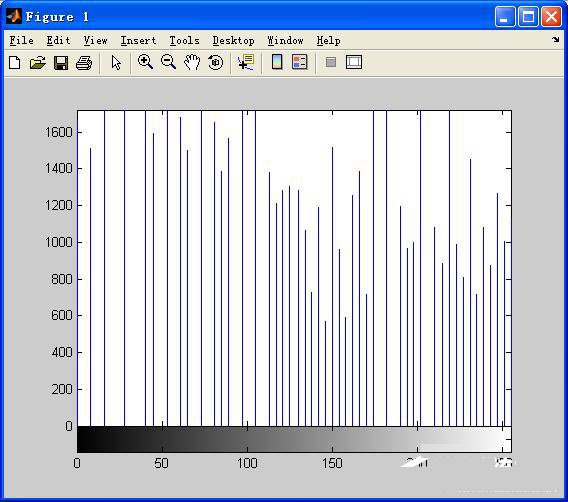Insert Legend from toolbar
The width and height of the screenshot is (568, 502).
point(300,62)
